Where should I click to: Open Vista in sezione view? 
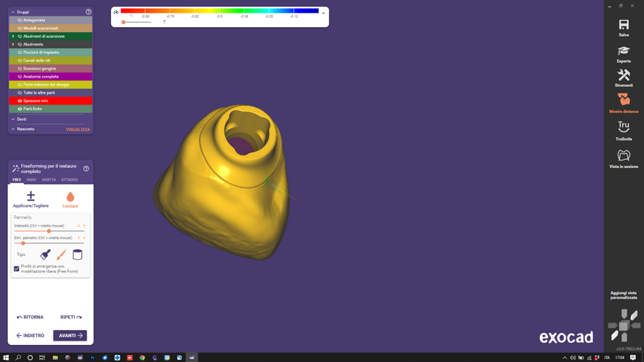tap(623, 159)
